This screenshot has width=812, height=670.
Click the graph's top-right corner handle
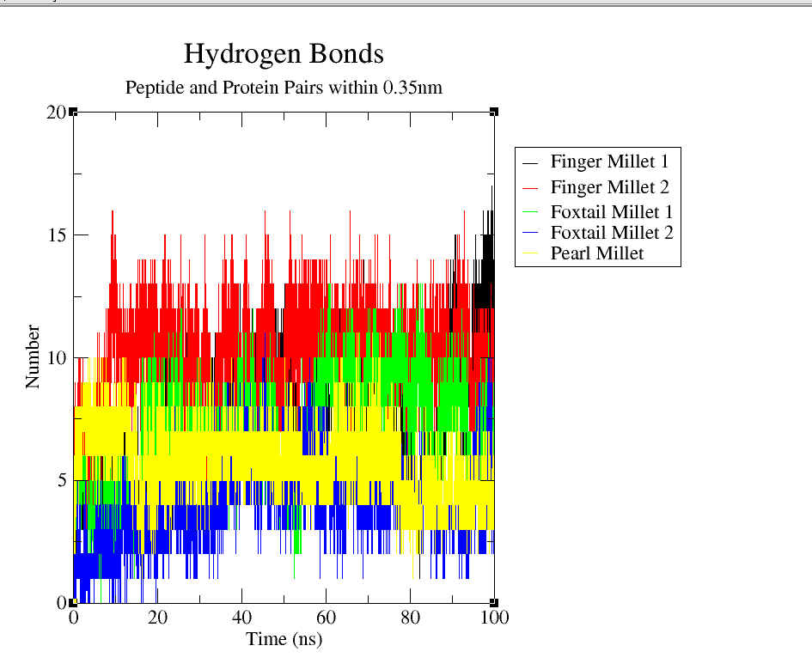494,112
